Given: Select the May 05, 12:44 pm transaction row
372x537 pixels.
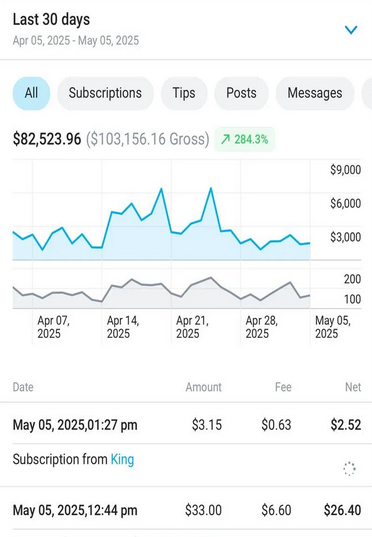Looking at the screenshot, I should (x=186, y=510).
